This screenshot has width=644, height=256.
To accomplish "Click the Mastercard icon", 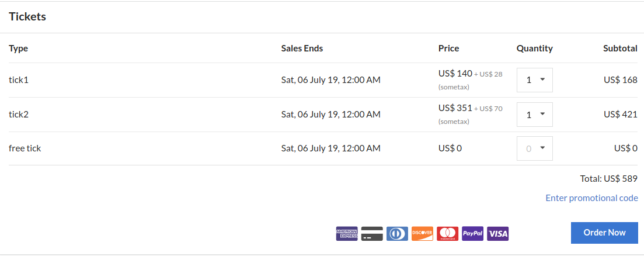I will [447, 234].
